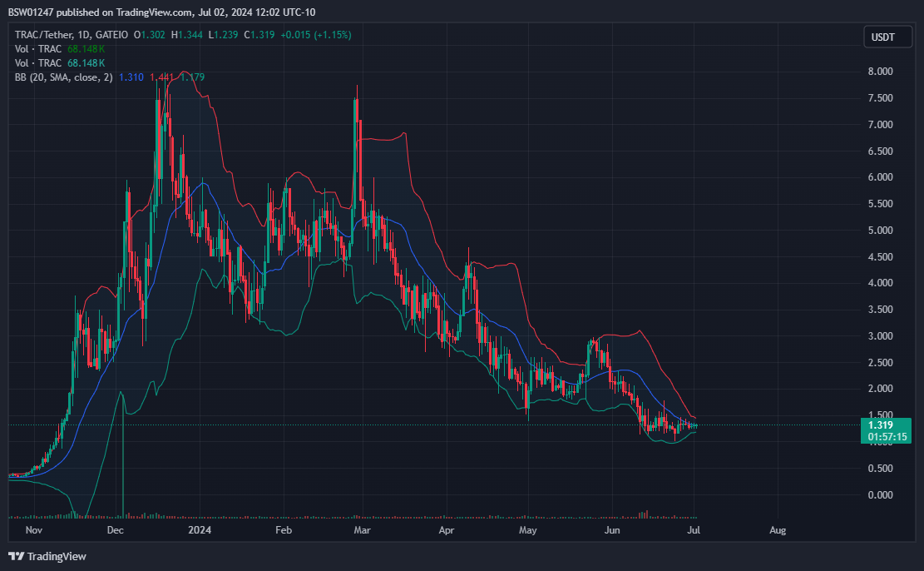
Task: Click the change value +0.015 (+1.15%)
Action: pyautogui.click(x=316, y=35)
